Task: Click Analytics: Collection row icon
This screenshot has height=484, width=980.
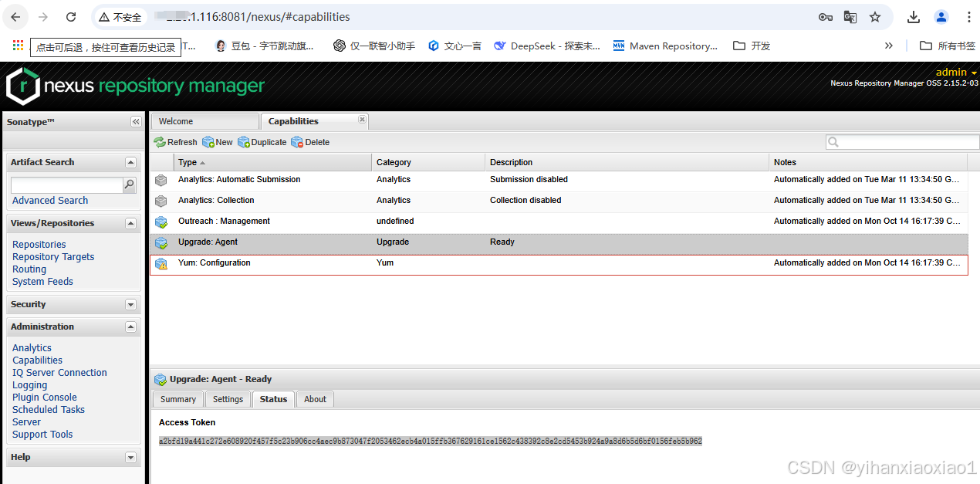Action: point(161,201)
